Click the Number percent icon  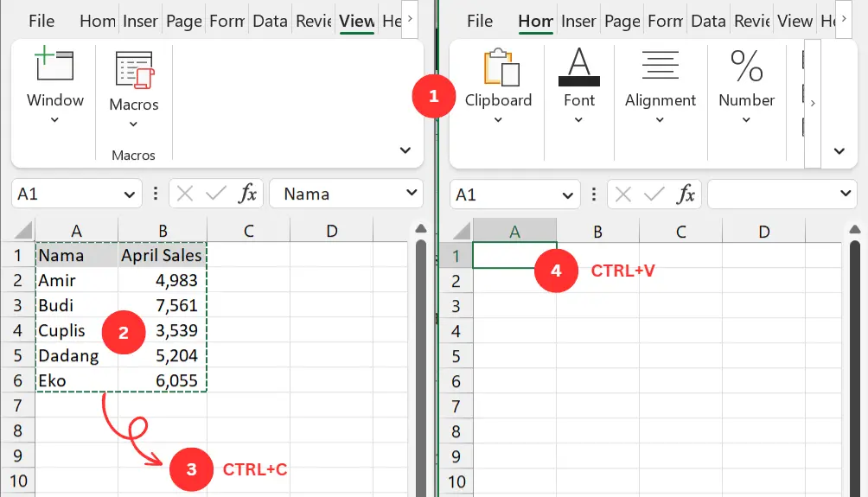click(746, 69)
